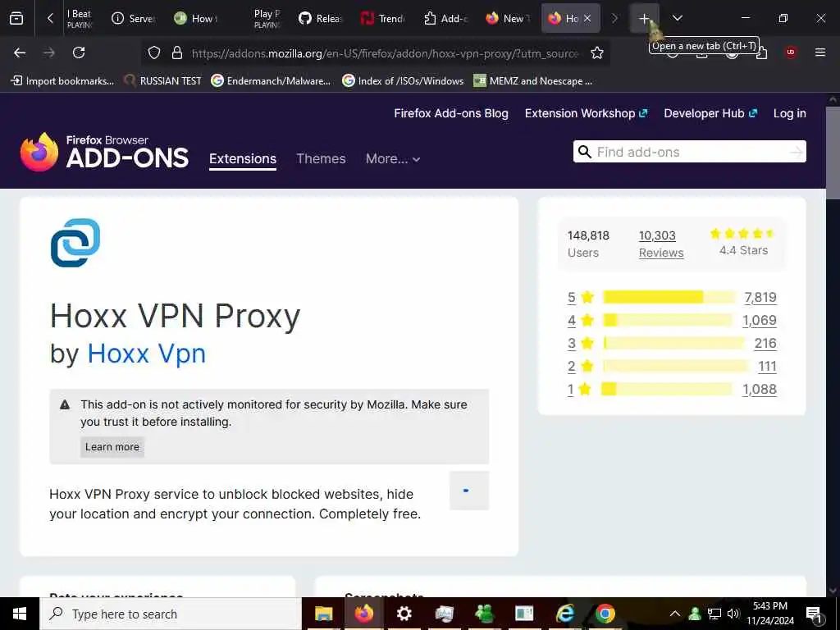840x630 pixels.
Task: Click the Firefox taskbar icon
Action: coord(363,614)
